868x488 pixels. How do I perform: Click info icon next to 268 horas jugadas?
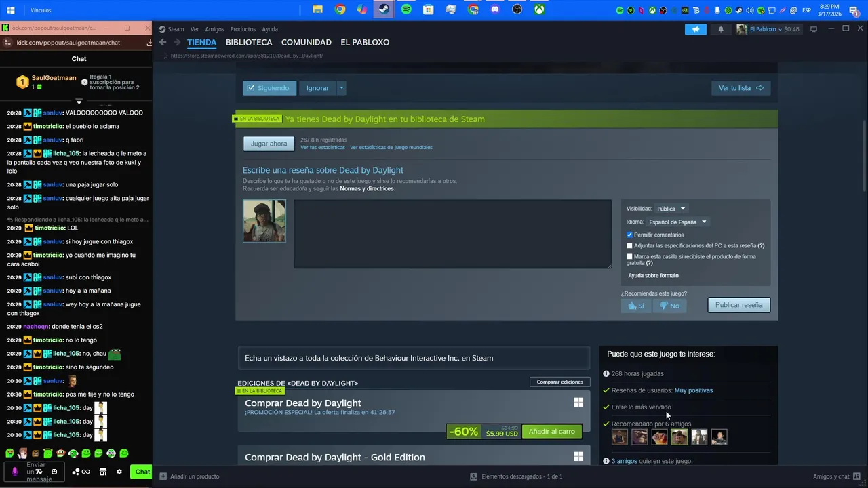click(x=606, y=373)
